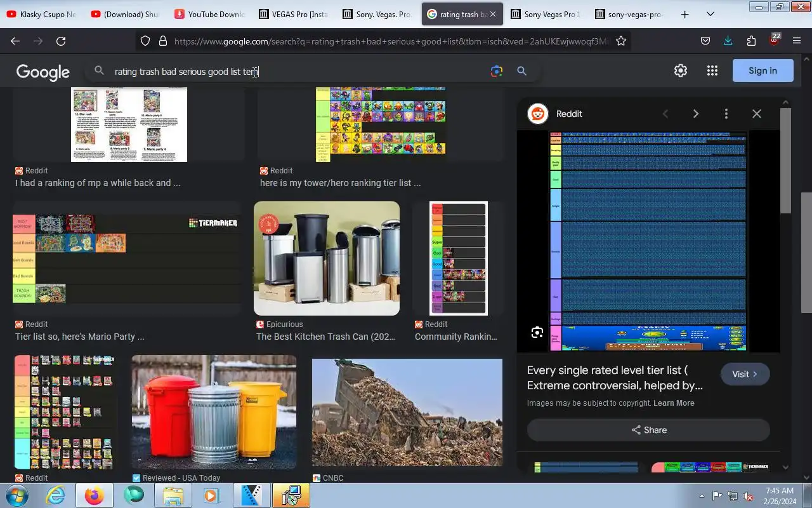Open a new browser tab

[684, 14]
